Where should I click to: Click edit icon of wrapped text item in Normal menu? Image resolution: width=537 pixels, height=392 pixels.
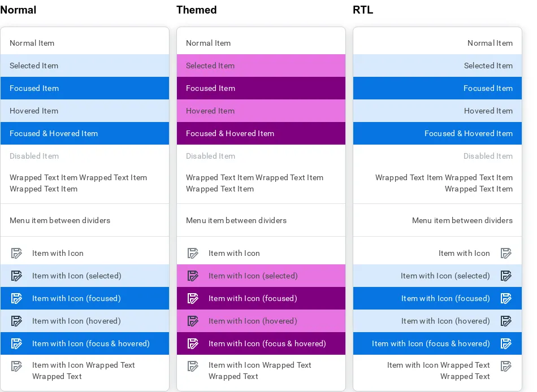point(16,367)
